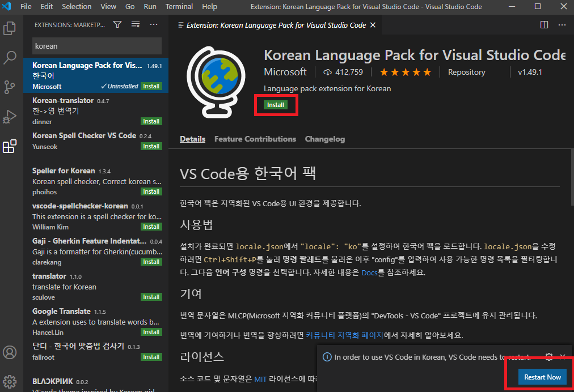Select Google Translate list entry

tap(96, 321)
